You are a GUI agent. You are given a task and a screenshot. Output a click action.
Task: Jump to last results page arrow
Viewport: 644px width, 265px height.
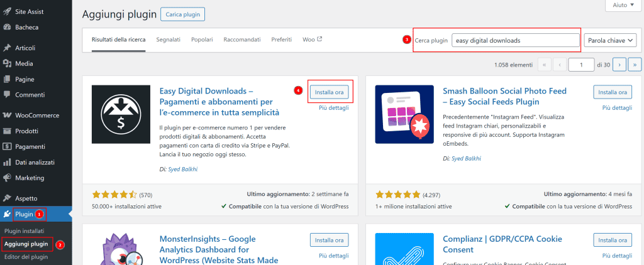coord(635,65)
